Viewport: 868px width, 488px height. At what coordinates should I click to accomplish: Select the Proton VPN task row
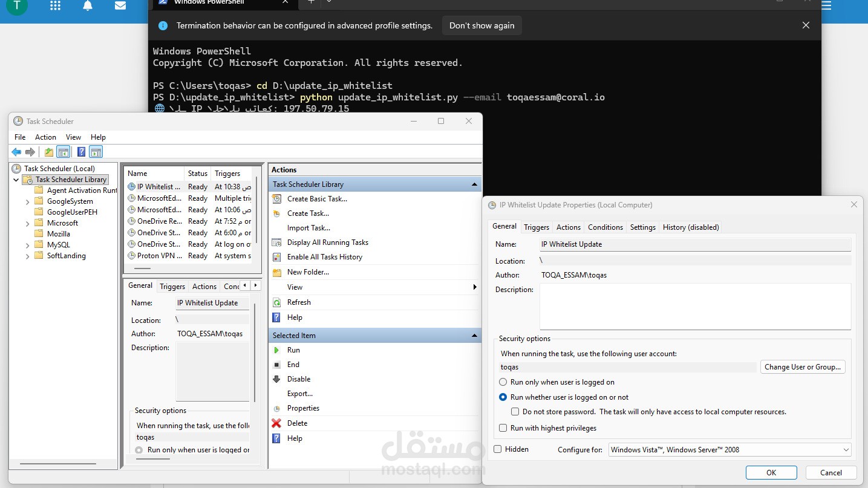click(x=189, y=256)
